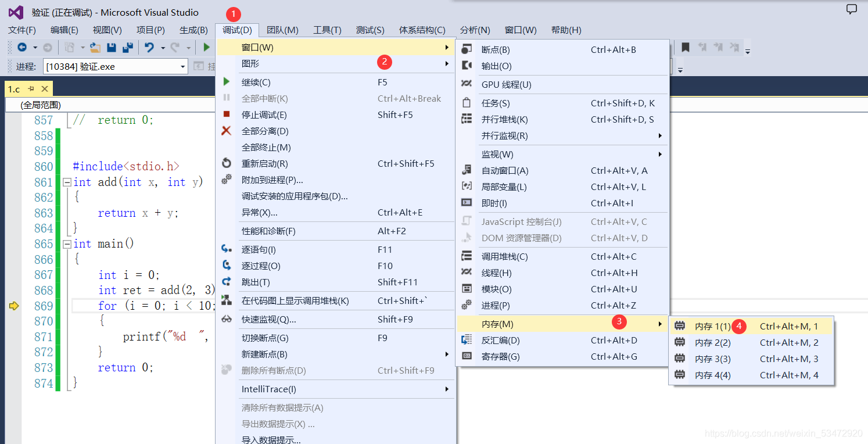Expand the 图形 submenu in the Debug menu
The height and width of the screenshot is (444, 868).
335,63
